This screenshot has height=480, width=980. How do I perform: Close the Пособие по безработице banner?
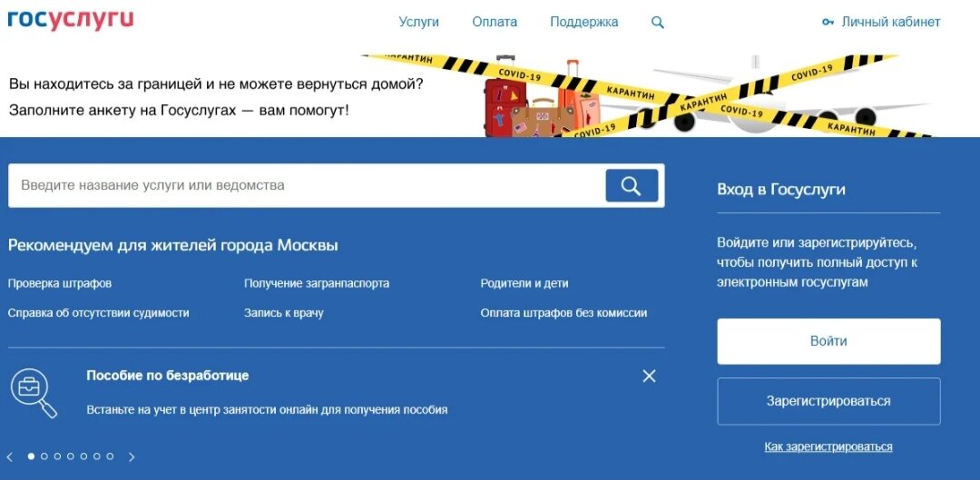point(650,376)
